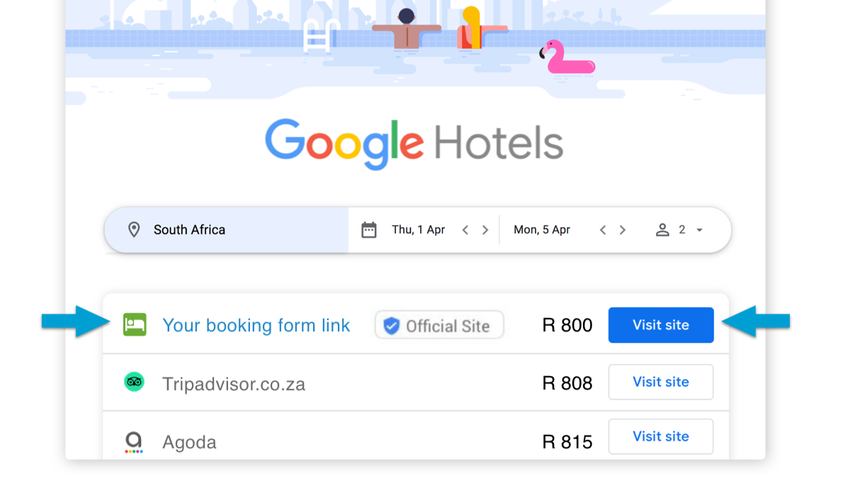Click the South Africa location field
The width and height of the screenshot is (850, 478).
[x=190, y=230]
